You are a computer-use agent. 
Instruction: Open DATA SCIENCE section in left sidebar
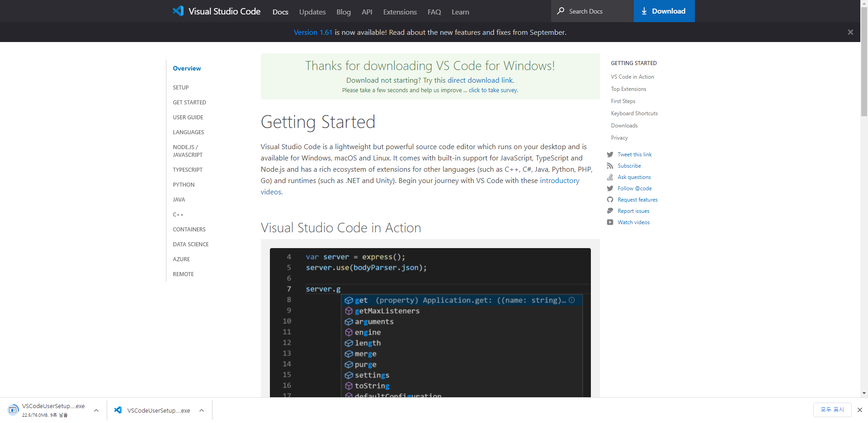191,244
